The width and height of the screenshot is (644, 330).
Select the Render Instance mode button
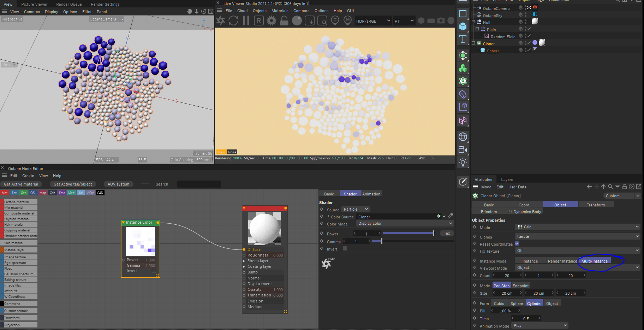pos(562,261)
